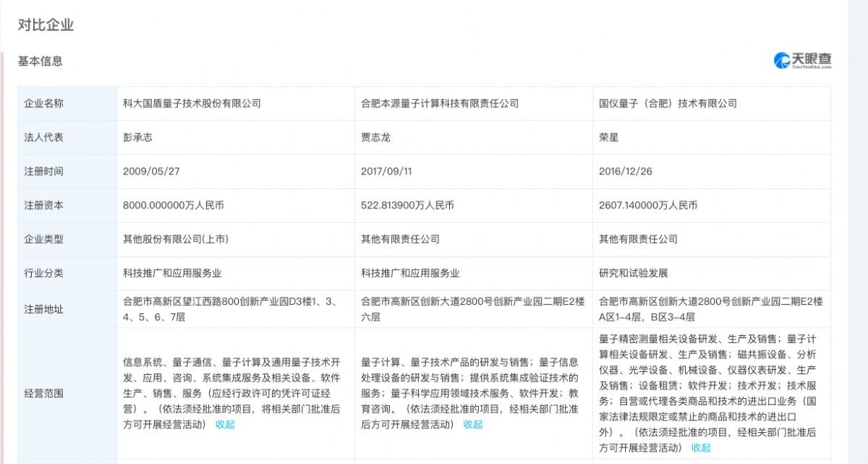Select 合肥本源量子 address ending E2楼六层

(473, 309)
